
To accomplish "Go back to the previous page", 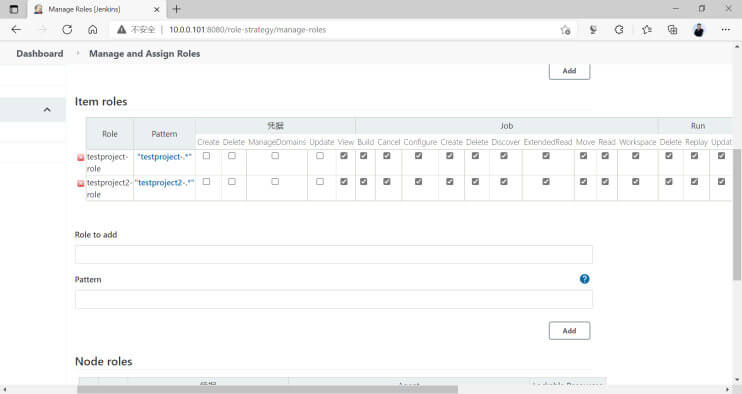I will 16,29.
